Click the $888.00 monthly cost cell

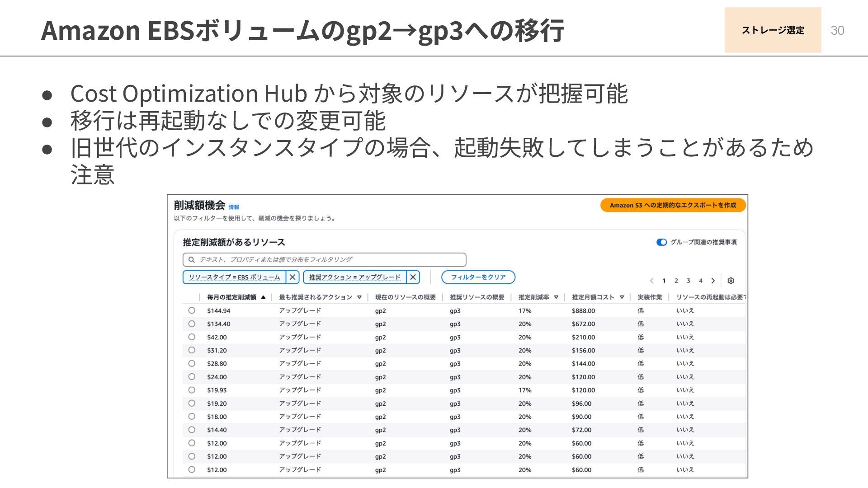coord(583,311)
